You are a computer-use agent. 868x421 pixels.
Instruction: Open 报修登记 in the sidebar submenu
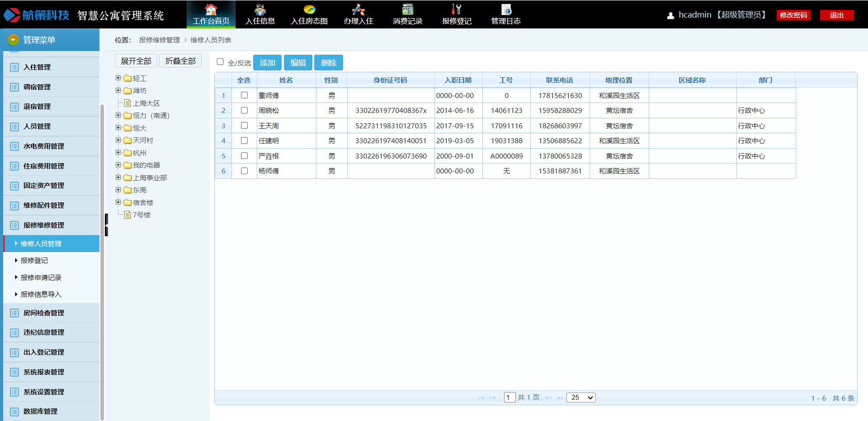[x=34, y=261]
